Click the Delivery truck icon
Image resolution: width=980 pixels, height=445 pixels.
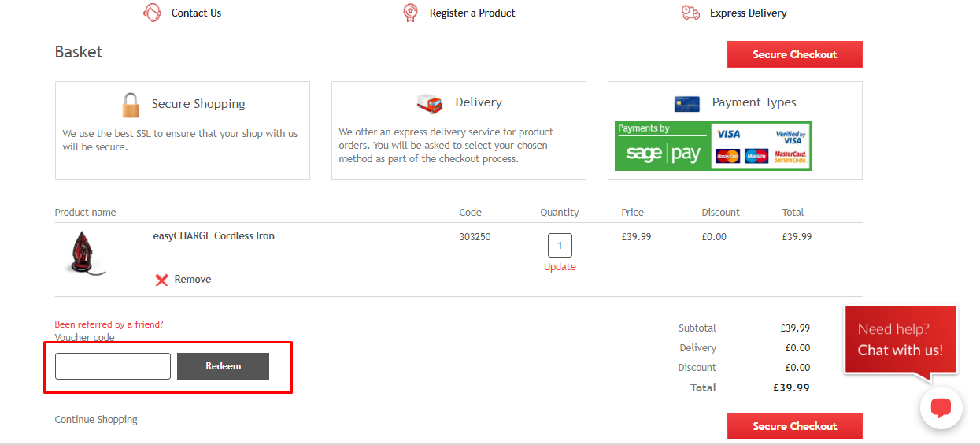tap(430, 103)
